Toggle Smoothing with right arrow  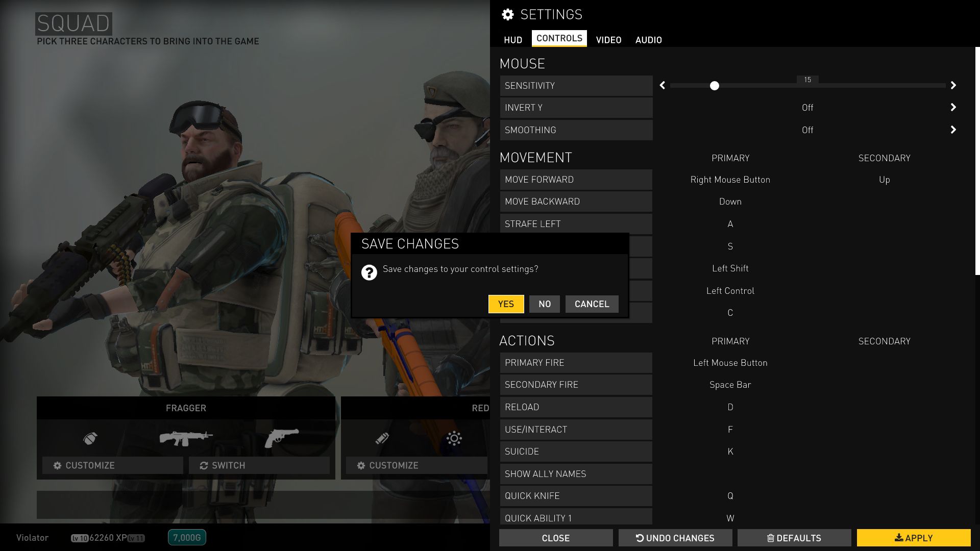pyautogui.click(x=953, y=130)
